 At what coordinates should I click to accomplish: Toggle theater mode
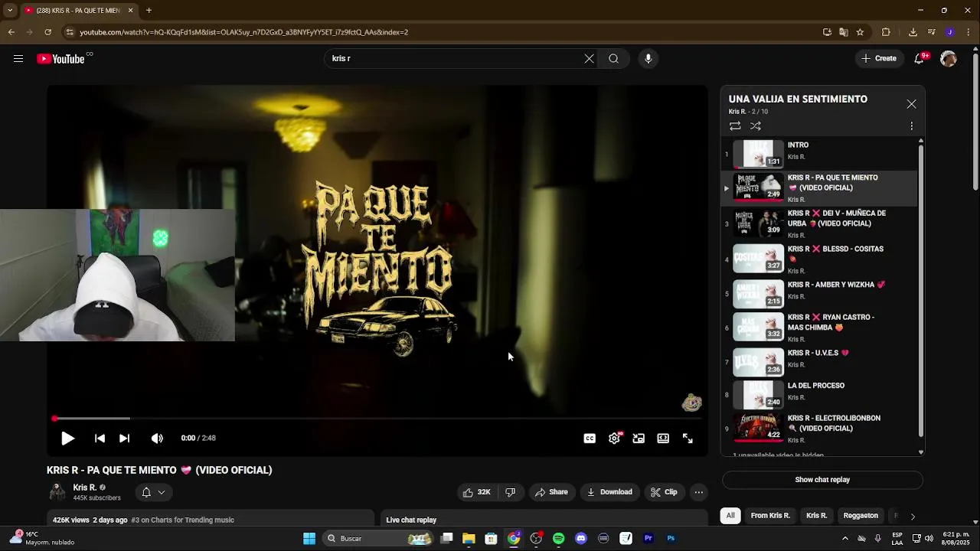(663, 439)
